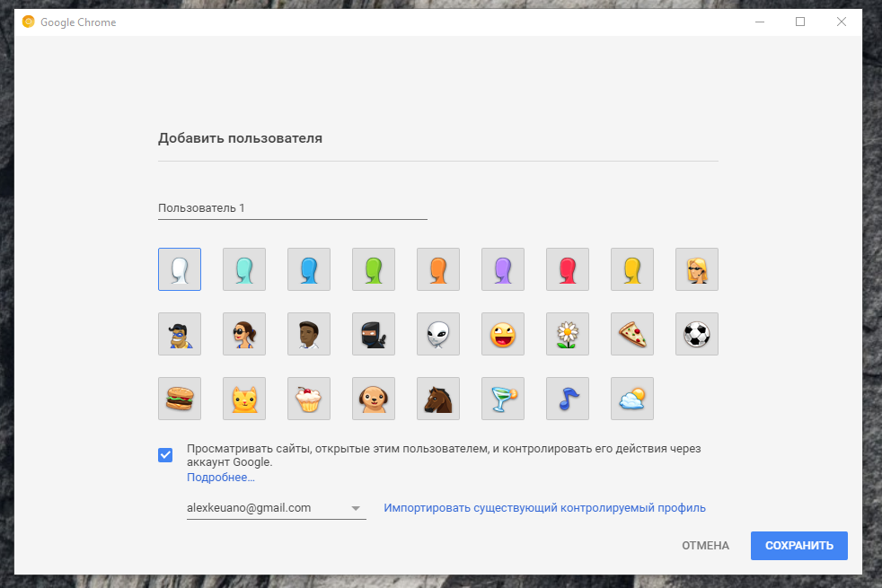
Task: Select the ninja avatar
Action: (x=374, y=334)
